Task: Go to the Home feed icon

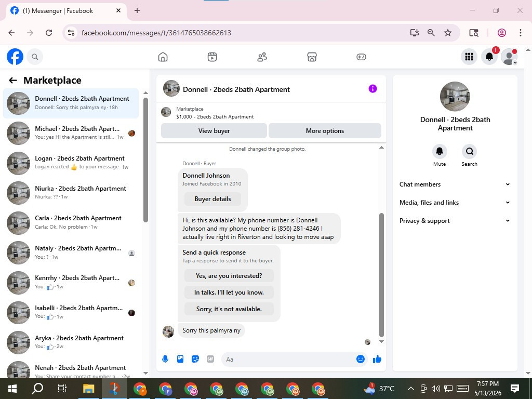Action: tap(163, 57)
